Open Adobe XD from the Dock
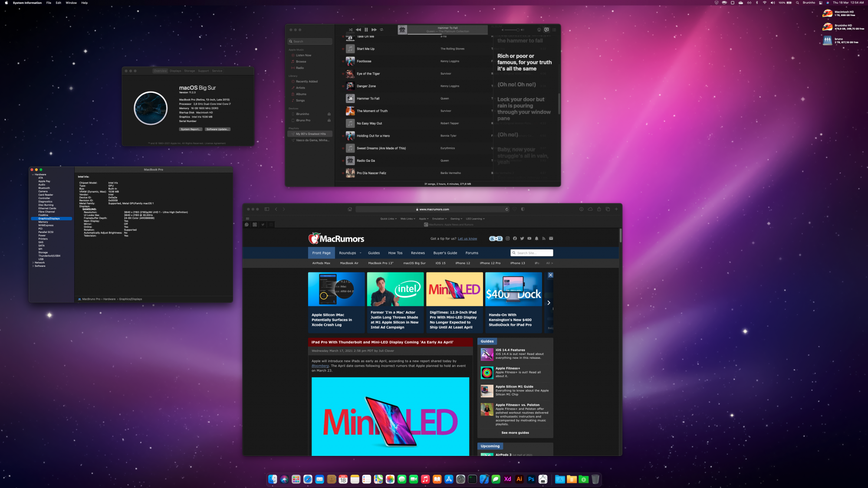 508,479
